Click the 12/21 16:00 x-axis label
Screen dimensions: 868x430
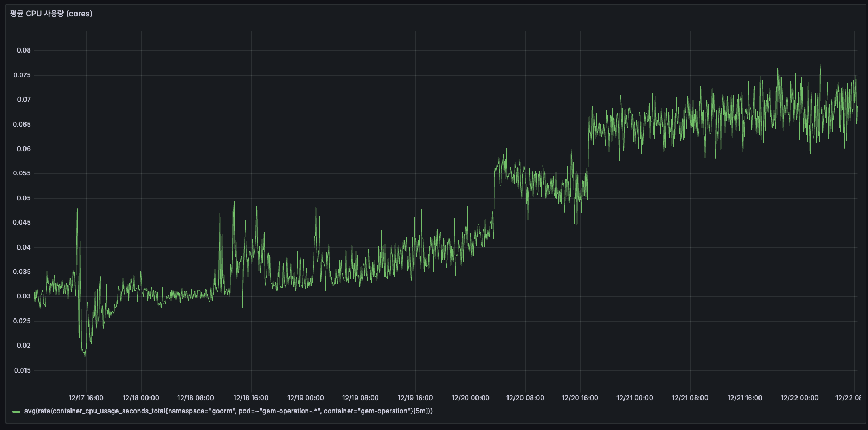tap(745, 398)
